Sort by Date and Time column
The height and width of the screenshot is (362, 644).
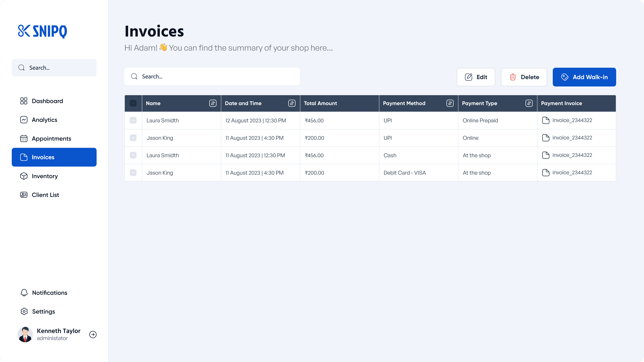tap(292, 103)
